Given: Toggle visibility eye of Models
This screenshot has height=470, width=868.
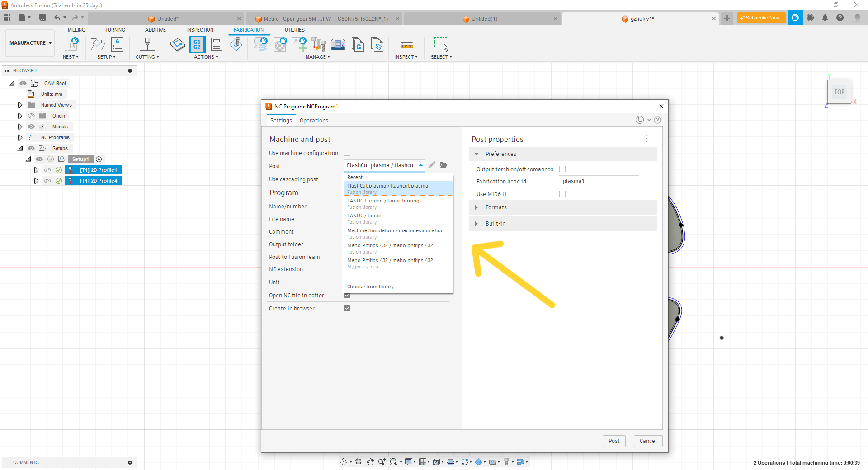Looking at the screenshot, I should pos(31,127).
